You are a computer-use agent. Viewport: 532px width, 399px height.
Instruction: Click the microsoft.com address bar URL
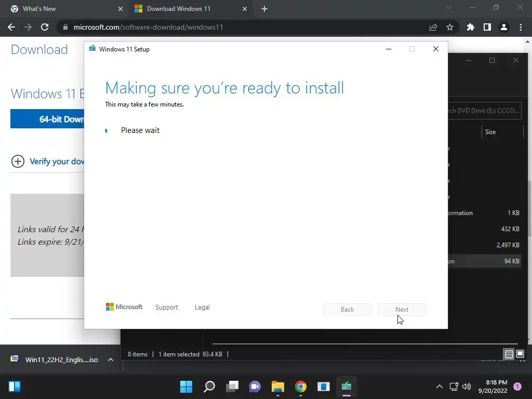point(148,27)
